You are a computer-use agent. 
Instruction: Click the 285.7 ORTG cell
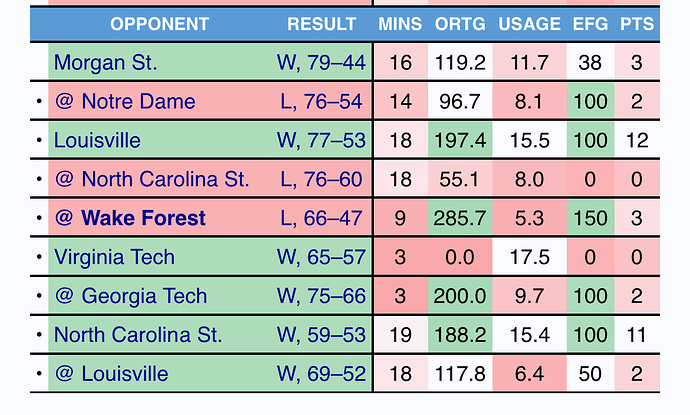(x=460, y=218)
